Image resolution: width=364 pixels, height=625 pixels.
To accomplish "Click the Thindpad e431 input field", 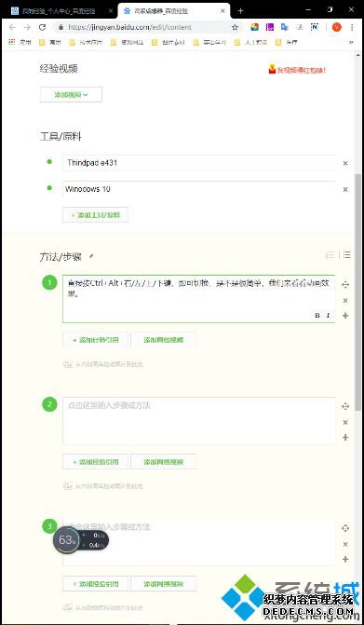I will [x=198, y=163].
